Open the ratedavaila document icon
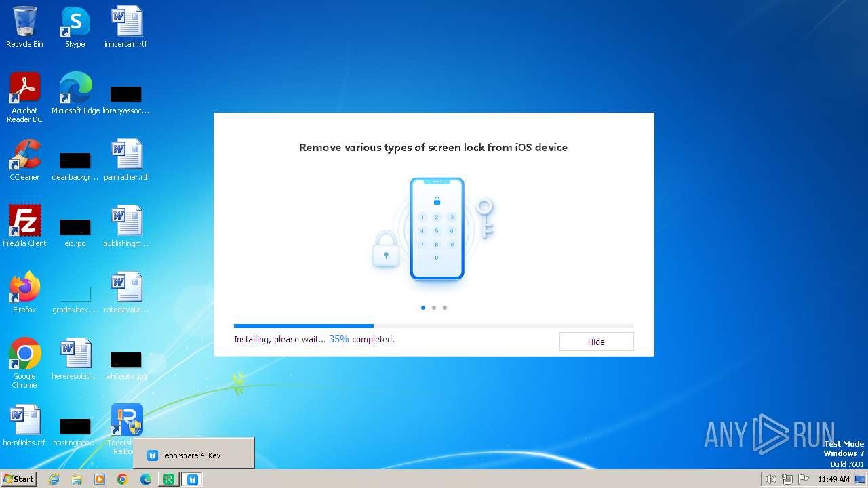This screenshot has height=488, width=868. pyautogui.click(x=126, y=293)
